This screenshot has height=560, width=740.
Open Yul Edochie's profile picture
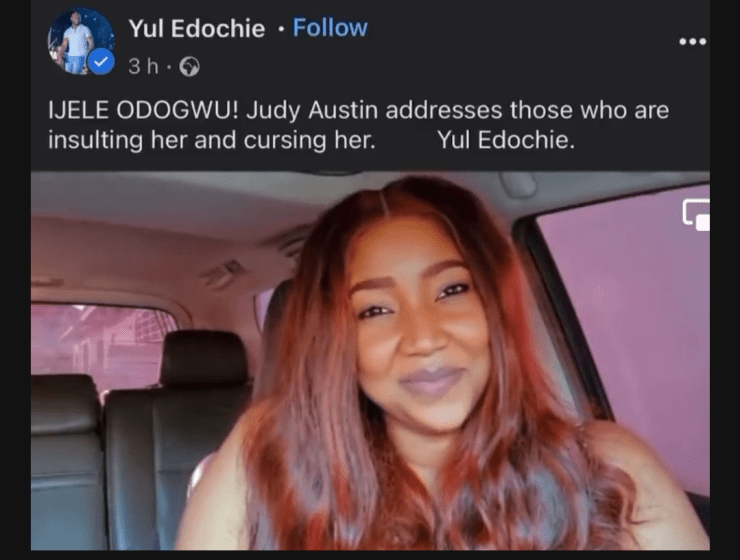click(x=81, y=42)
